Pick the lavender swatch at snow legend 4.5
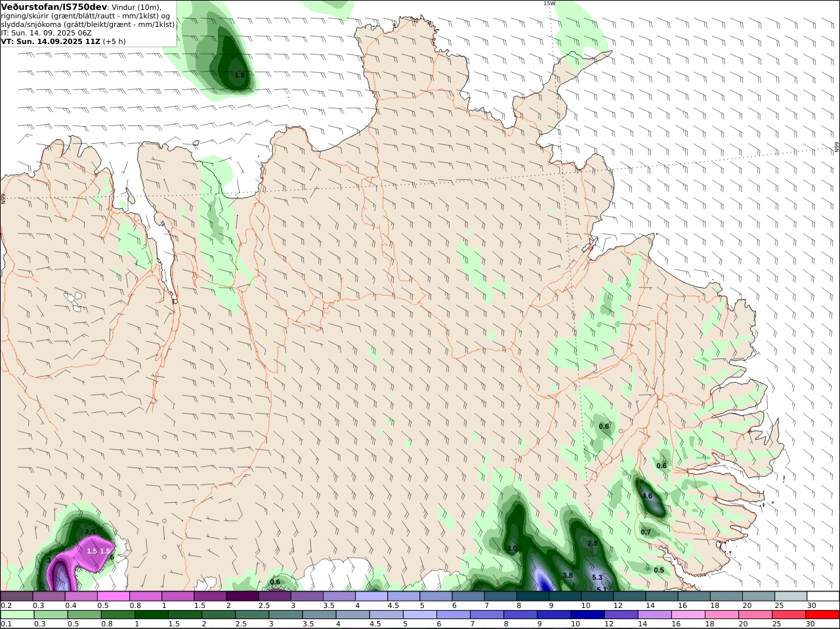The image size is (840, 629). coord(404,596)
